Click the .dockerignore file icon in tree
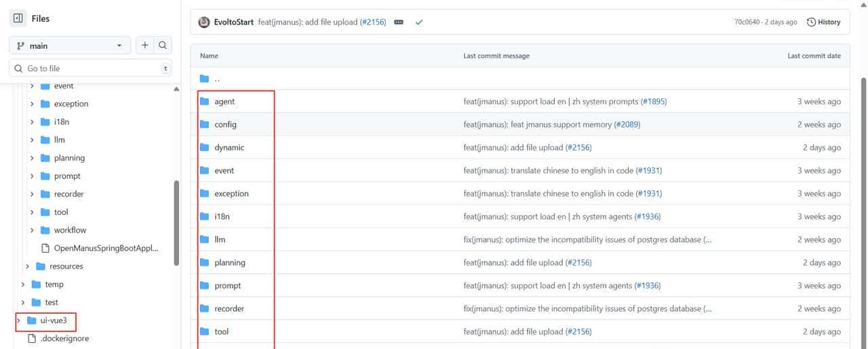This screenshot has width=868, height=349. (x=31, y=338)
